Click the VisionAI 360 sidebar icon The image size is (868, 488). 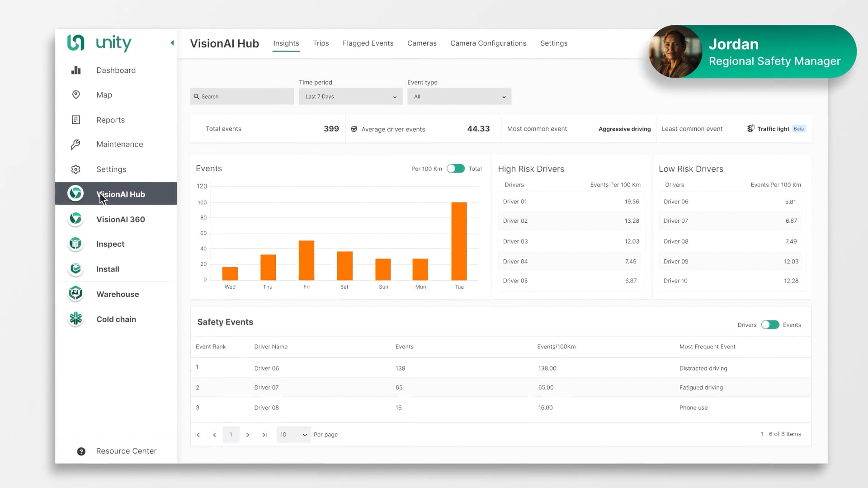[75, 219]
